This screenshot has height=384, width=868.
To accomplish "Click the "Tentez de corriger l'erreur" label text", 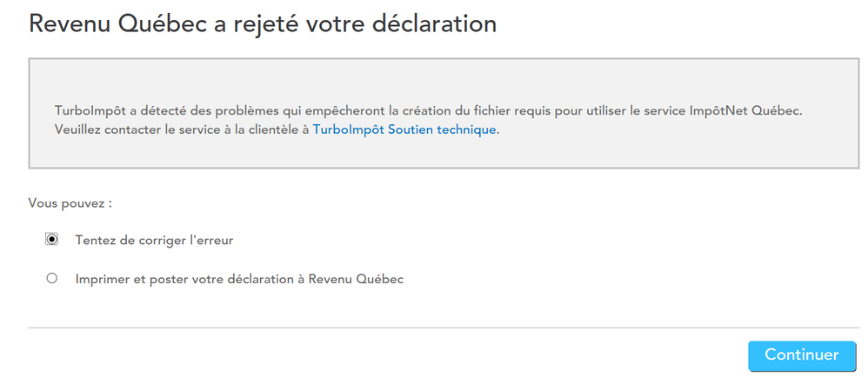I will click(154, 240).
